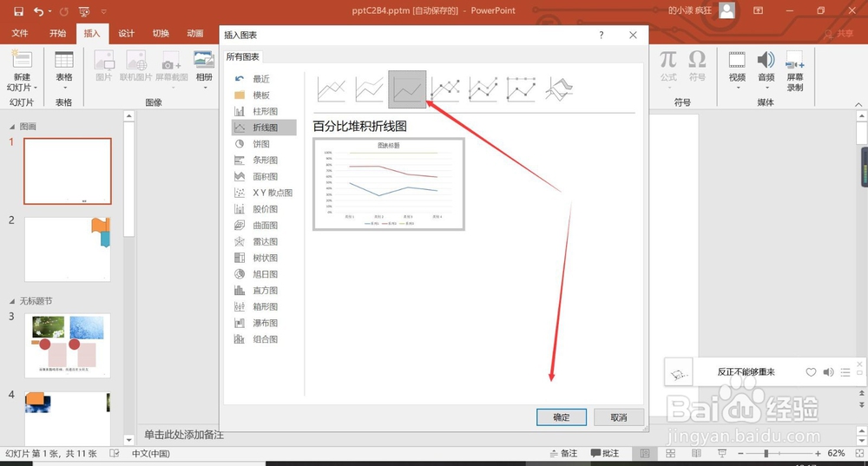The image size is (868, 466).
Task: Choose 直方图 histogram chart category
Action: [264, 291]
